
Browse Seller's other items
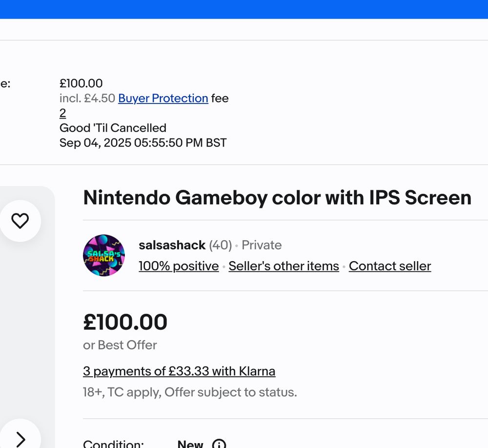click(x=284, y=266)
